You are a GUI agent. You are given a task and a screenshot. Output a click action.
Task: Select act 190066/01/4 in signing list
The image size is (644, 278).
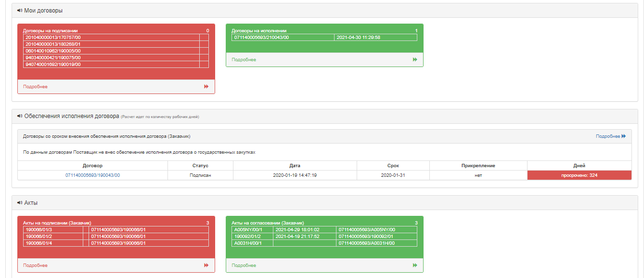click(39, 243)
